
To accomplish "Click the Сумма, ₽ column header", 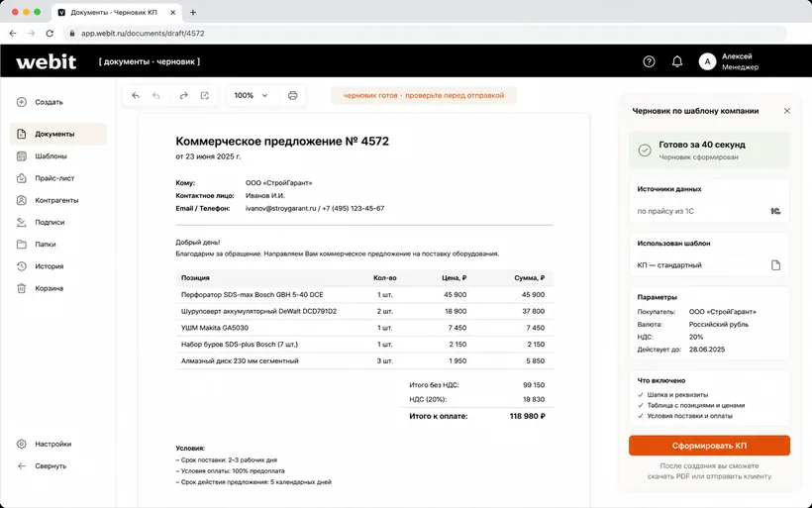I will (x=529, y=278).
